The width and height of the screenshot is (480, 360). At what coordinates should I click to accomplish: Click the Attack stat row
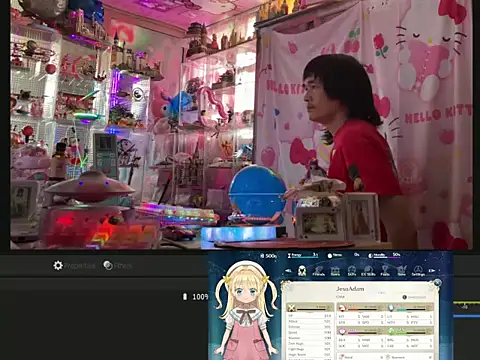click(x=310, y=321)
